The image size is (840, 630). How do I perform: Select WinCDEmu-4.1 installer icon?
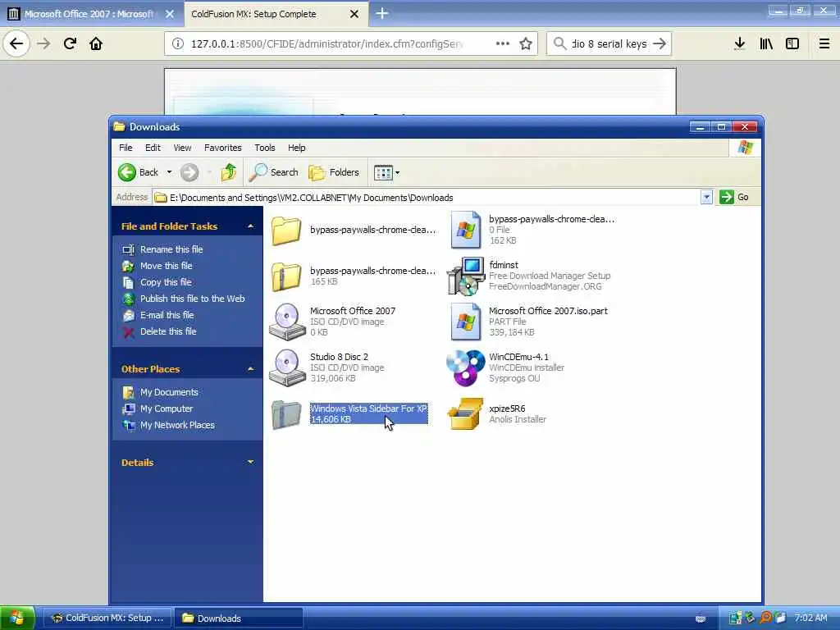tap(466, 367)
